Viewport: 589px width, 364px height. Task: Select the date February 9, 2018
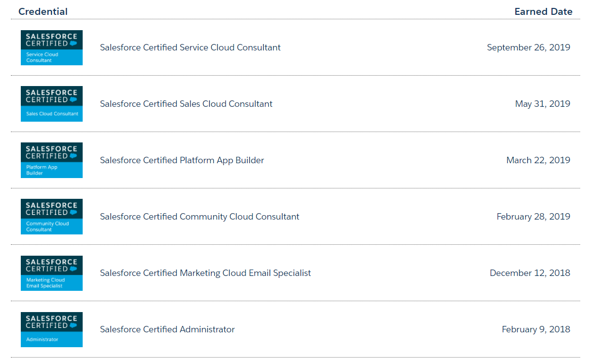[536, 329]
